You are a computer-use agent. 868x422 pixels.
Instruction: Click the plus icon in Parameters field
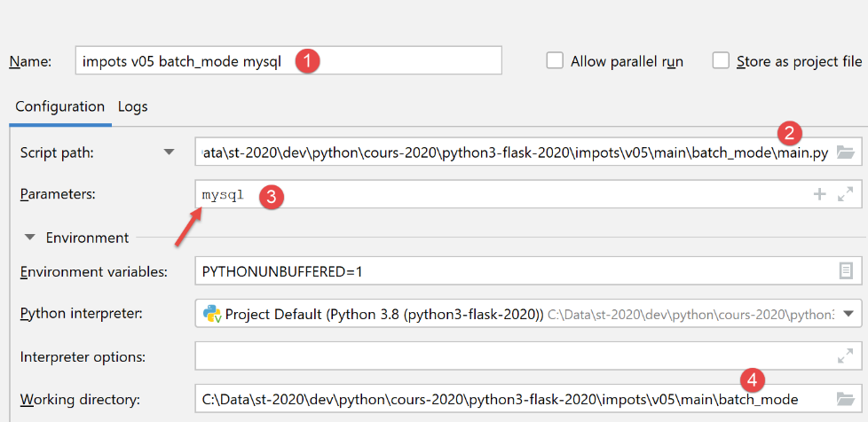pyautogui.click(x=820, y=194)
